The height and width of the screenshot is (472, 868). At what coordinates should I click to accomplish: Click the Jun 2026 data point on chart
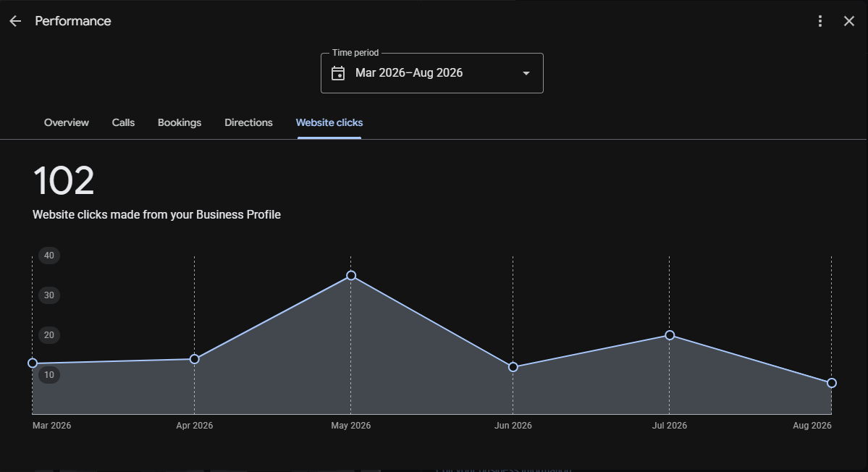pyautogui.click(x=513, y=367)
